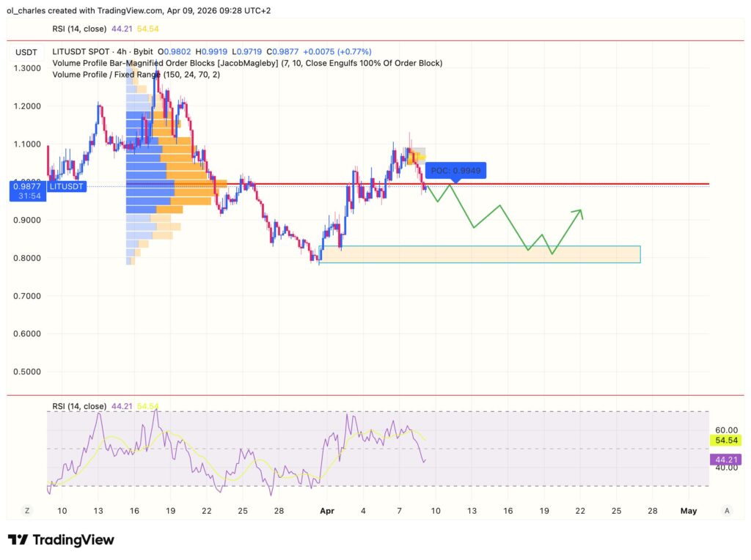The height and width of the screenshot is (560, 751).
Task: Click the May label on the time axis
Action: (x=689, y=510)
